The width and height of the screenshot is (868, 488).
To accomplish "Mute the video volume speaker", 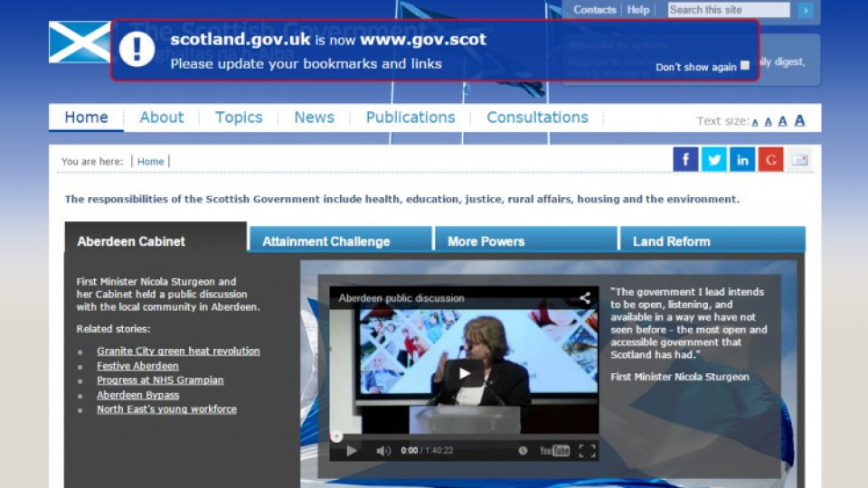I will click(x=383, y=451).
